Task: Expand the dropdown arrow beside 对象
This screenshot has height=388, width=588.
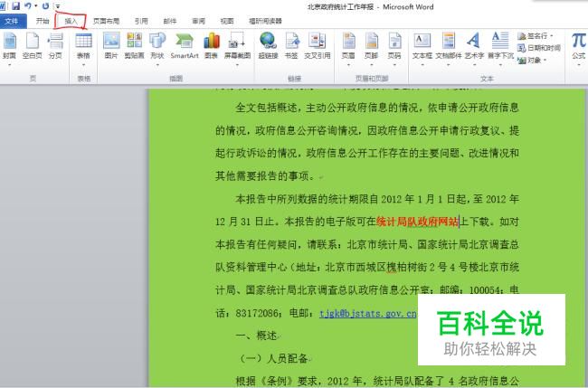Action: (x=545, y=61)
